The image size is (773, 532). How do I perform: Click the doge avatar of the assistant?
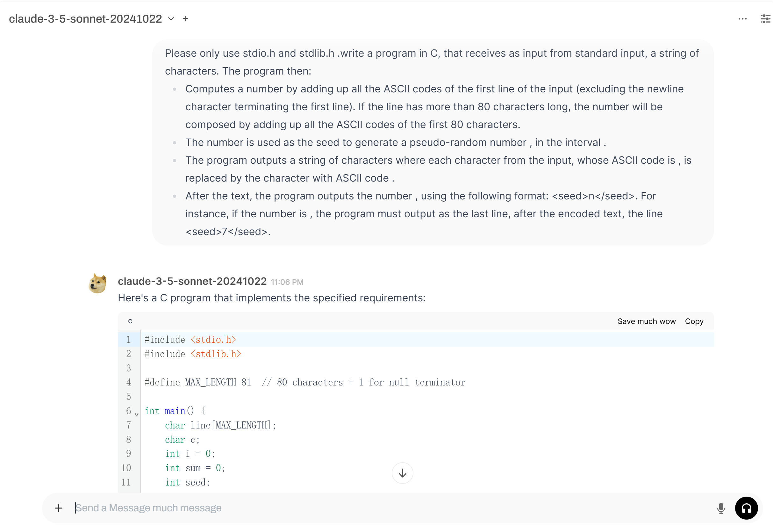coord(98,284)
